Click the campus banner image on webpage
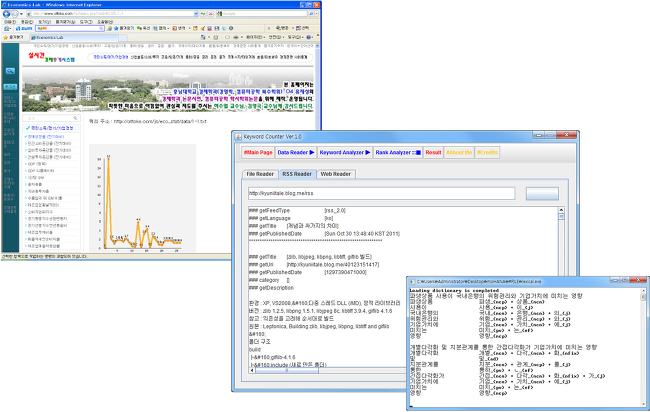 (x=169, y=90)
